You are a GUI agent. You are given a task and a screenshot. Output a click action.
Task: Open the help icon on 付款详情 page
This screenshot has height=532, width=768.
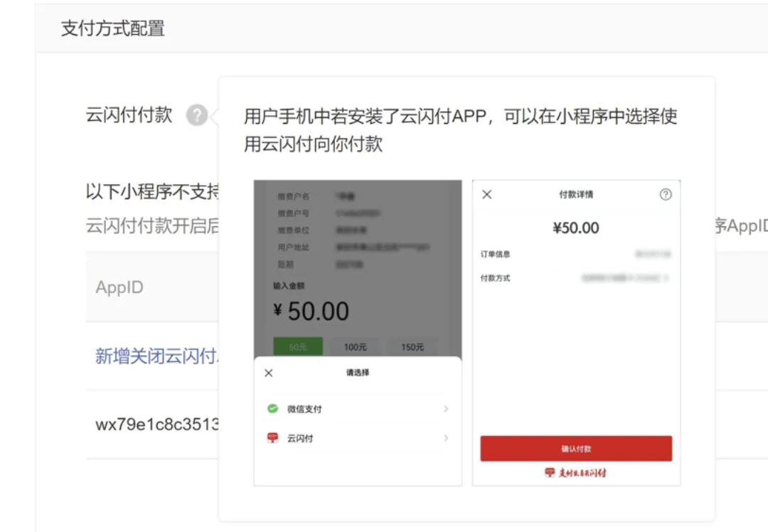point(666,193)
